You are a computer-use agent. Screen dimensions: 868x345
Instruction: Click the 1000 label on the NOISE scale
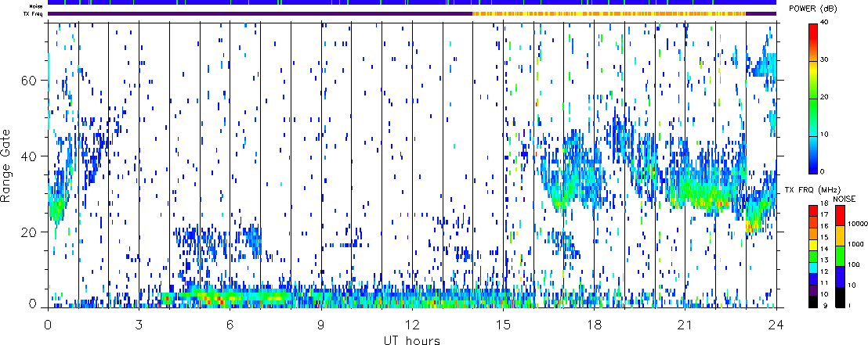tap(855, 244)
